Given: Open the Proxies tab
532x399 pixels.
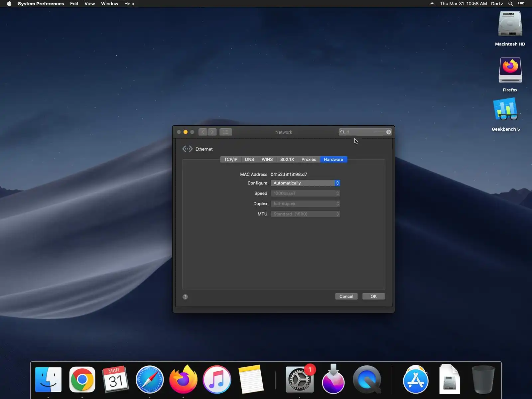Looking at the screenshot, I should [x=309, y=160].
